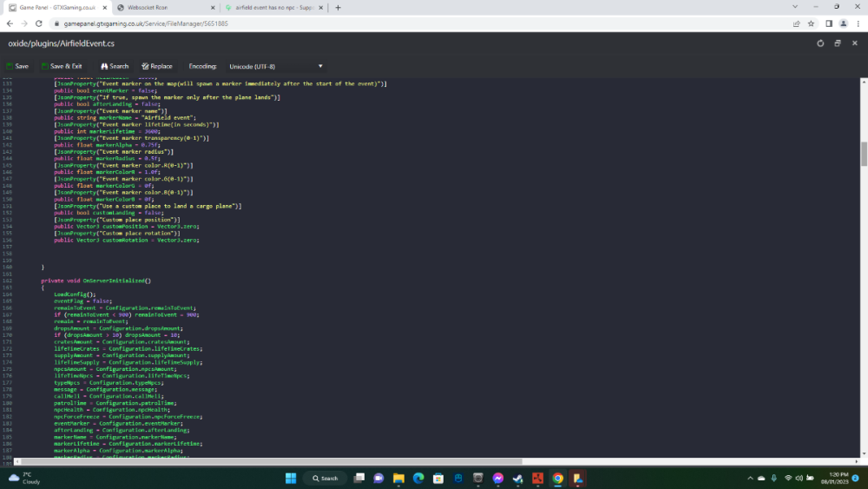The height and width of the screenshot is (489, 868).
Task: Click the Save button in the file editor
Action: 17,66
